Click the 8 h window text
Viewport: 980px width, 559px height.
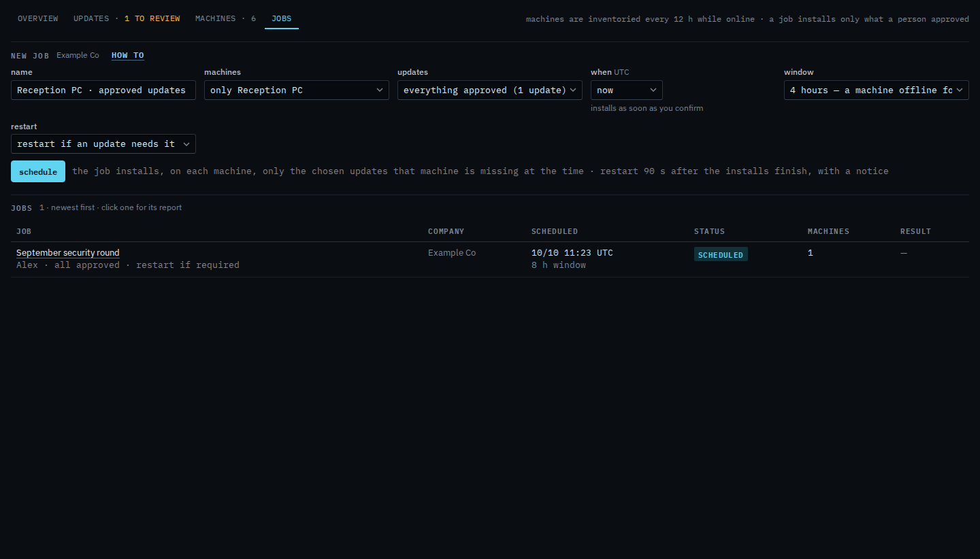click(559, 265)
